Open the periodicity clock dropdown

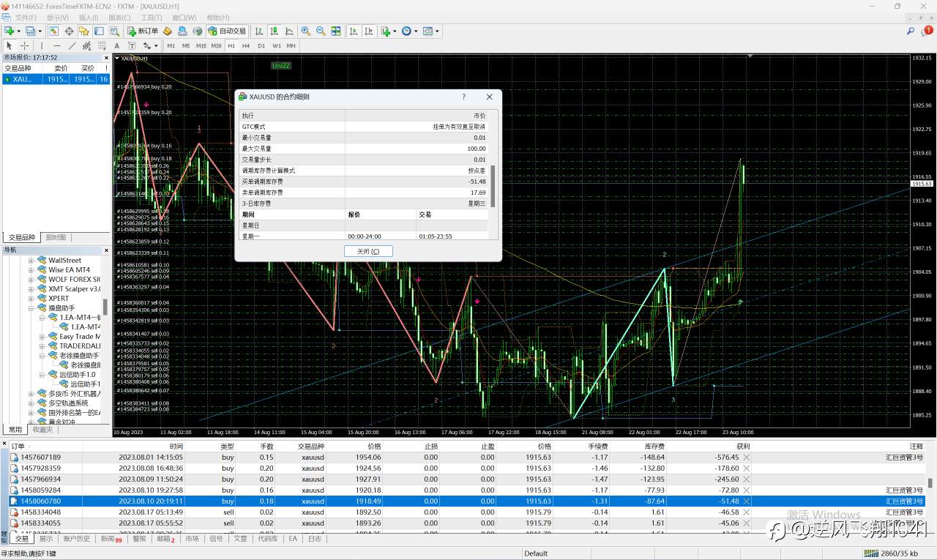pos(409,31)
